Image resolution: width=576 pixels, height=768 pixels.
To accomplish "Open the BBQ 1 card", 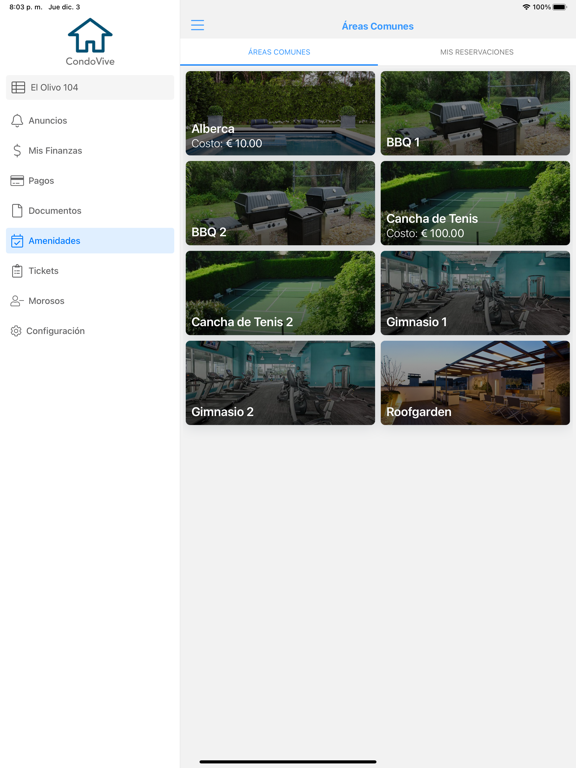I will [x=475, y=113].
